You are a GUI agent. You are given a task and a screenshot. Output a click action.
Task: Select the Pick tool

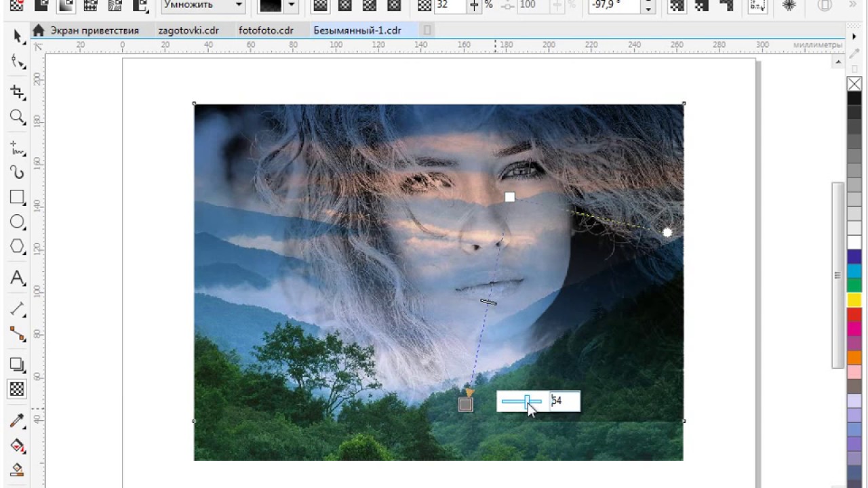(17, 36)
